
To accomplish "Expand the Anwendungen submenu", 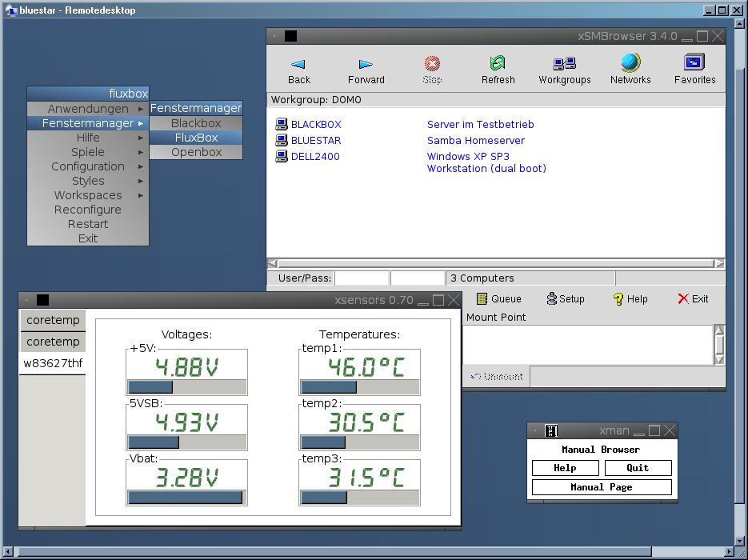I will pyautogui.click(x=88, y=109).
